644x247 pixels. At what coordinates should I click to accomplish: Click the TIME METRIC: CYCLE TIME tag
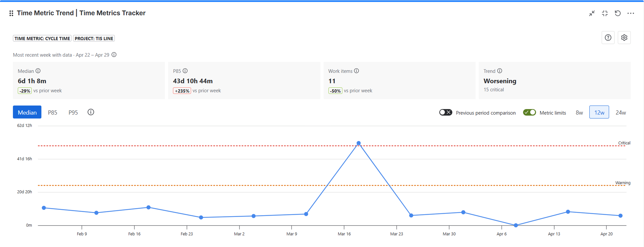[42, 38]
